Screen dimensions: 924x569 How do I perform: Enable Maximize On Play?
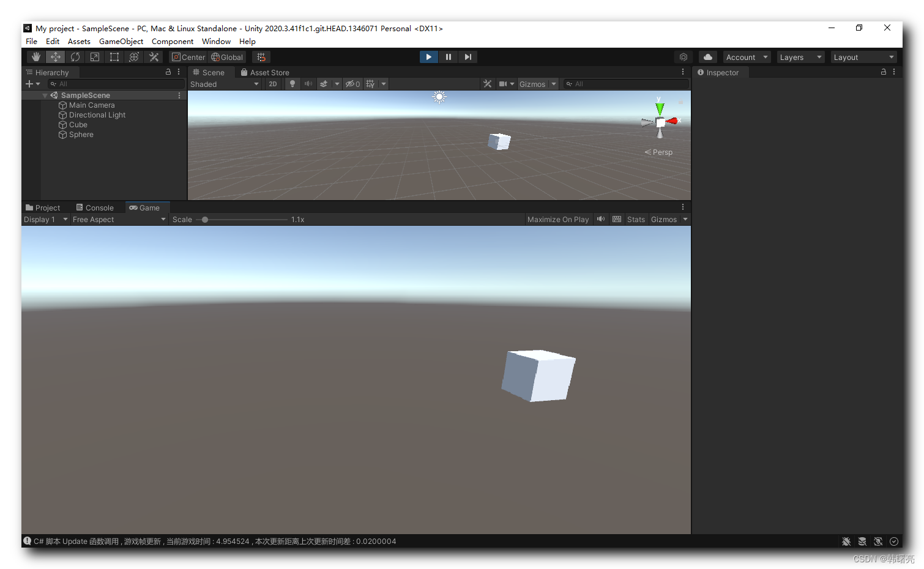pyautogui.click(x=557, y=219)
